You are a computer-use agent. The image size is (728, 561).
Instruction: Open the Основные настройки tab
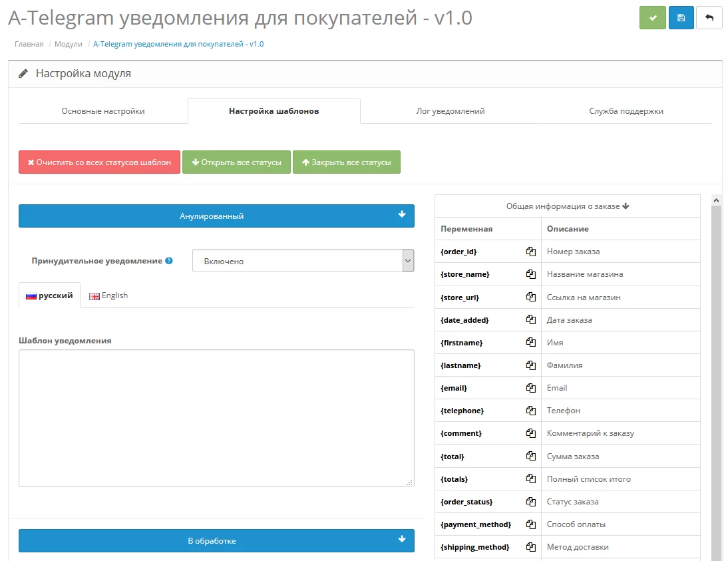103,111
